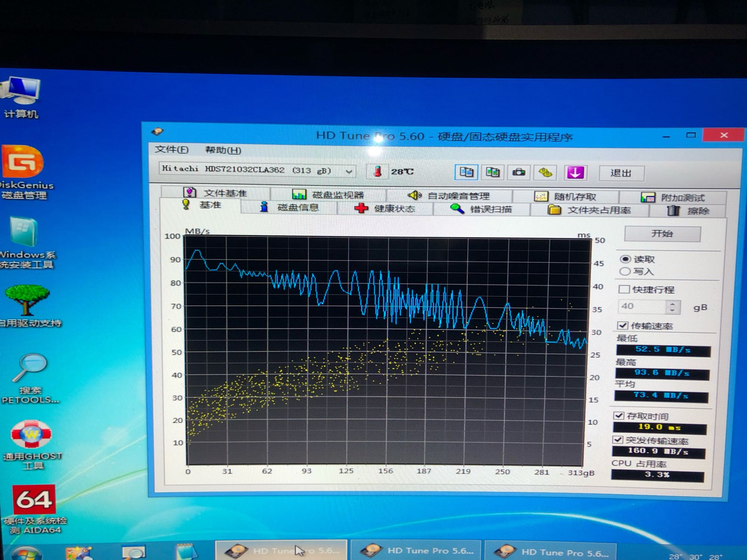Screen dimensions: 747x560
Task: Switch to the 擦除 tab
Action: tap(688, 211)
